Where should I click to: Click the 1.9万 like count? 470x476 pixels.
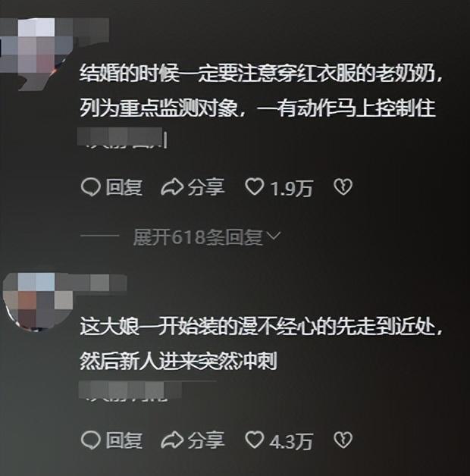291,188
